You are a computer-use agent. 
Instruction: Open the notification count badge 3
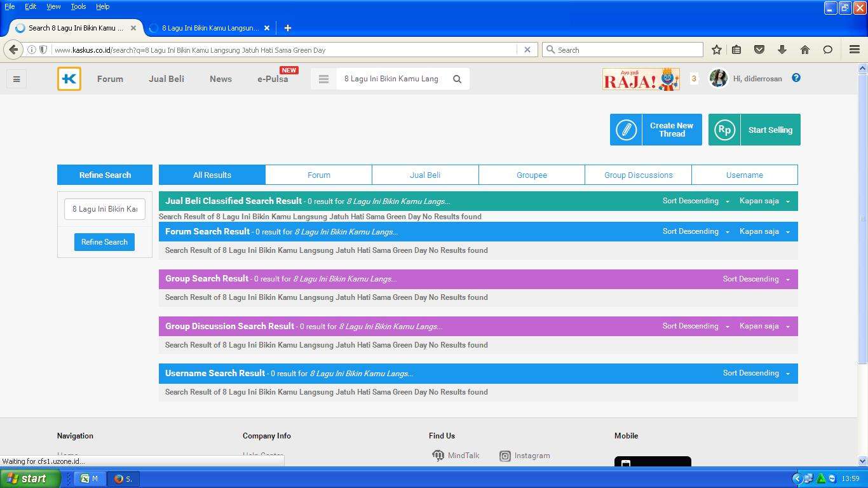(694, 79)
